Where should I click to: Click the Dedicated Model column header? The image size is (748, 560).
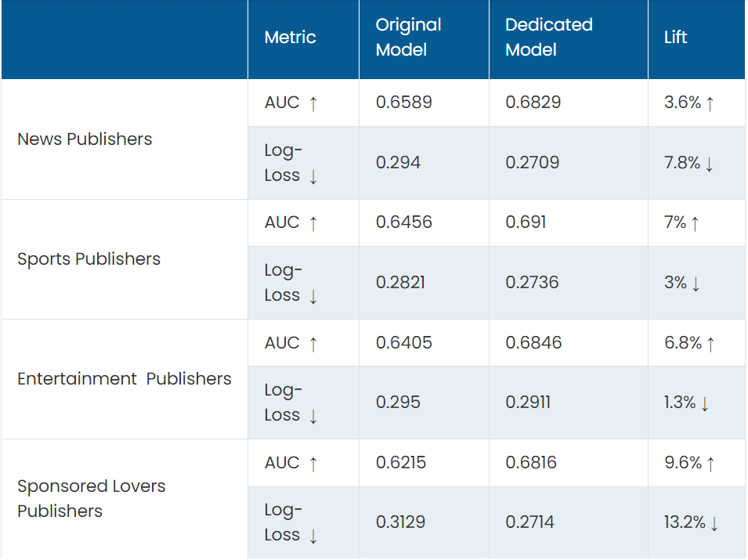(x=549, y=38)
